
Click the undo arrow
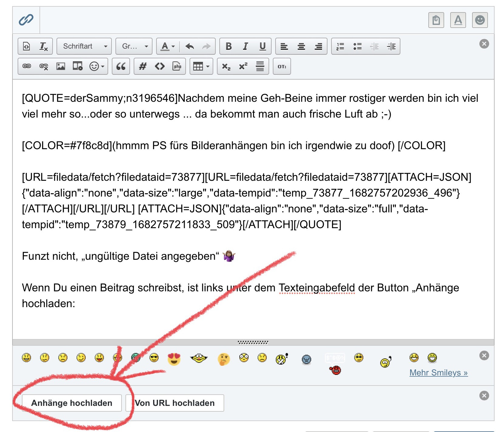190,46
